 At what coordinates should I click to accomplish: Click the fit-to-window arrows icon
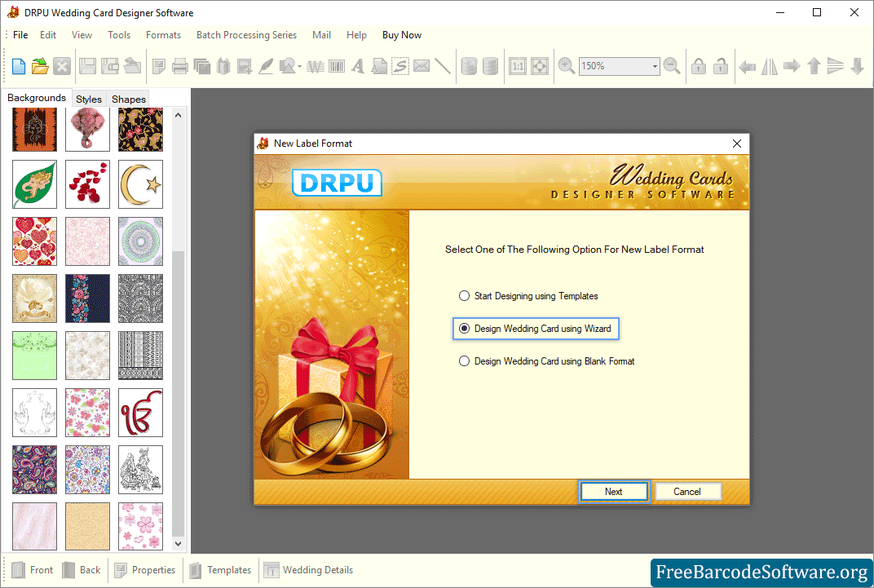click(x=540, y=66)
